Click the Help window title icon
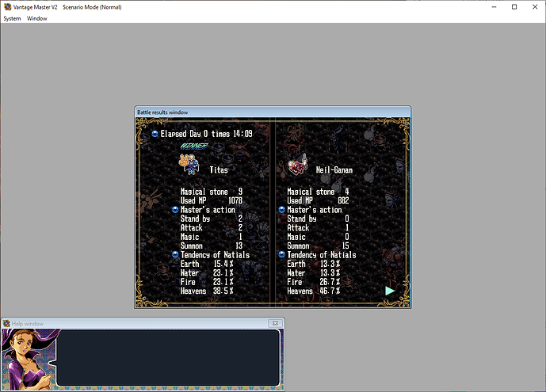 pyautogui.click(x=6, y=323)
